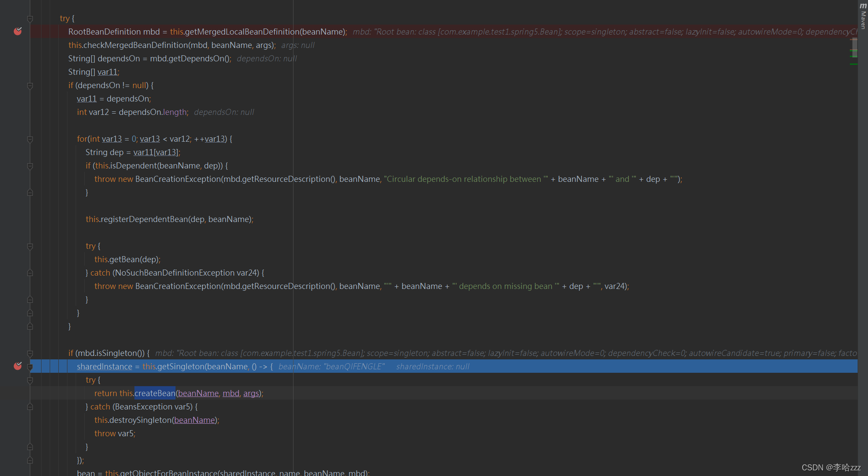Screen dimensions: 868x476
Task: Fold the for loop with var13
Action: click(30, 140)
